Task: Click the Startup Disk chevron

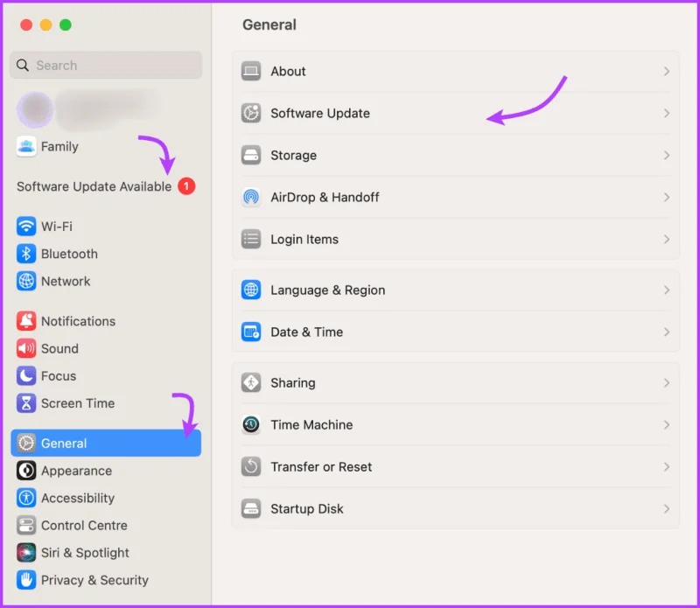Action: point(667,509)
